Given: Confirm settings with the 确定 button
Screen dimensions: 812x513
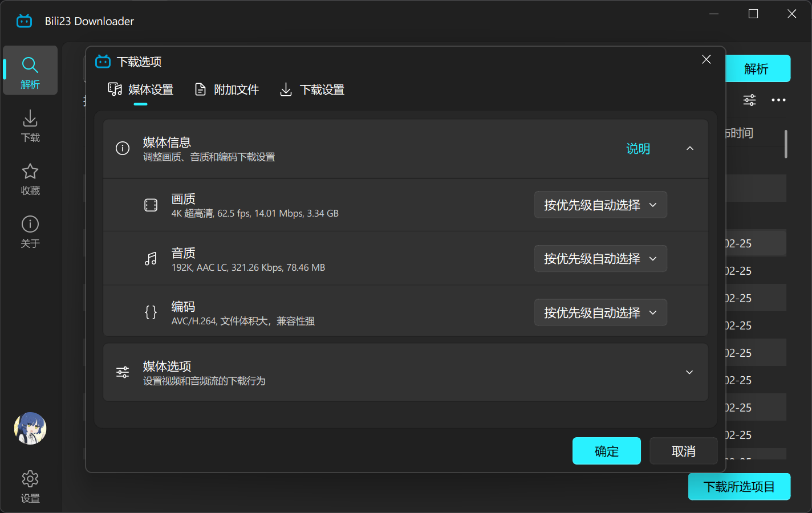Looking at the screenshot, I should tap(606, 451).
